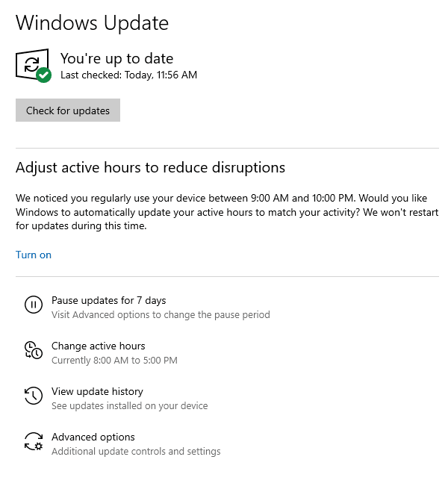This screenshot has width=448, height=489.
Task: Open View update history
Action: [x=97, y=391]
